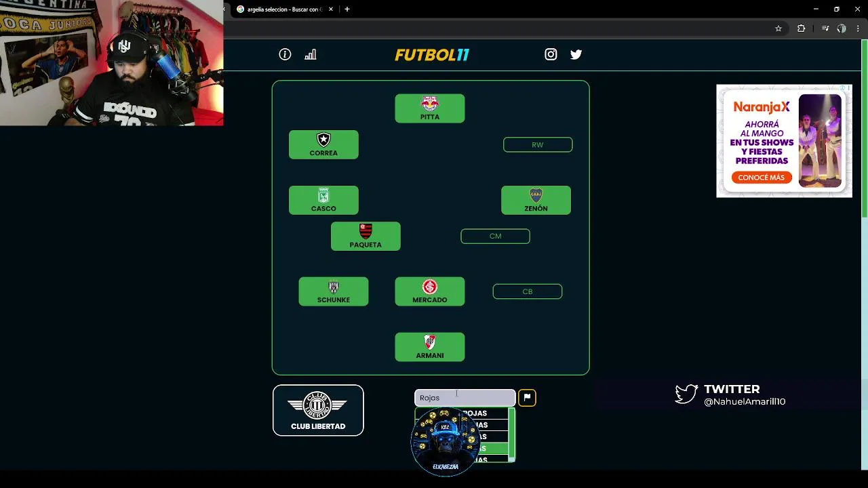Open the NaranjaX ad image
Screen dimensions: 868x488
820,141
